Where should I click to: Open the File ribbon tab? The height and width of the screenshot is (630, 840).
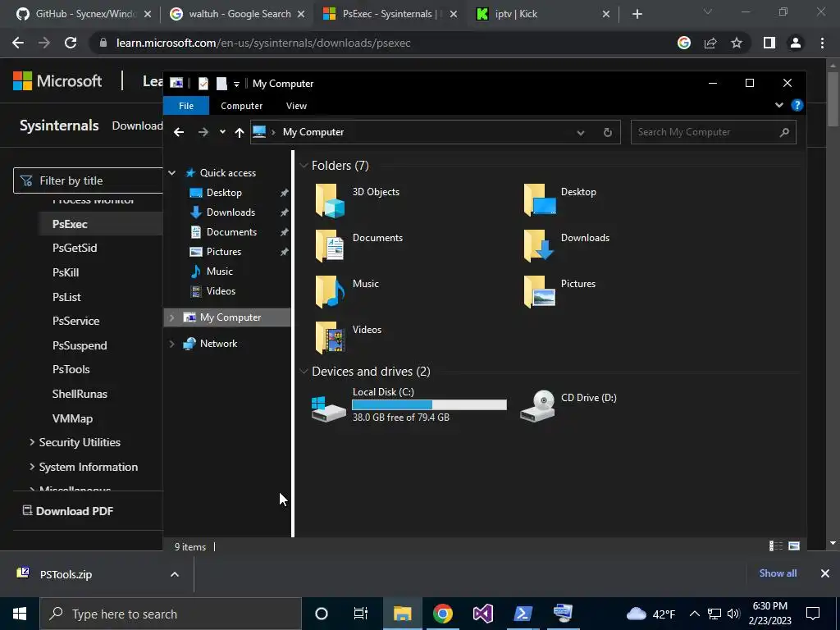[x=186, y=106]
